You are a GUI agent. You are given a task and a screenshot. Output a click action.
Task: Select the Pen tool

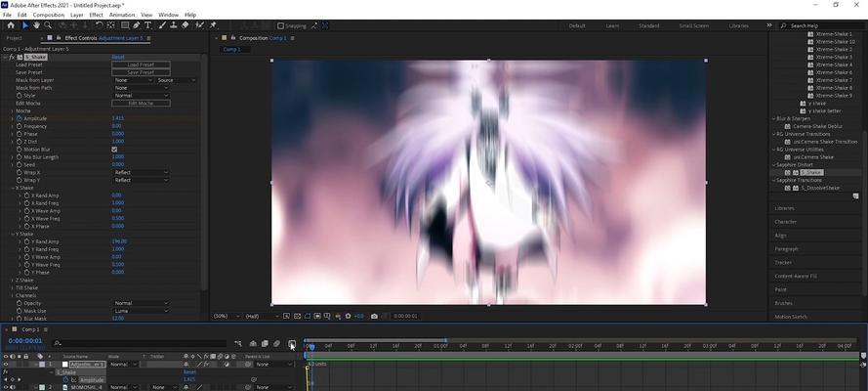[136, 25]
